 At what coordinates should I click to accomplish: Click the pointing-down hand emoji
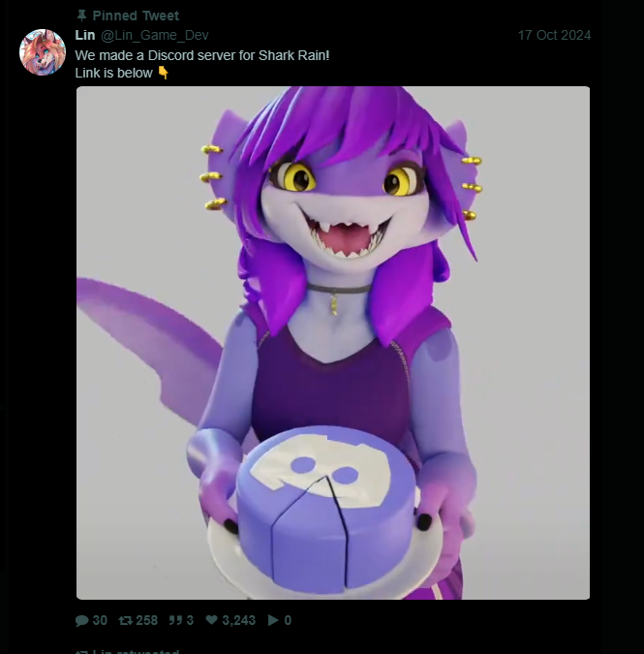pyautogui.click(x=164, y=73)
